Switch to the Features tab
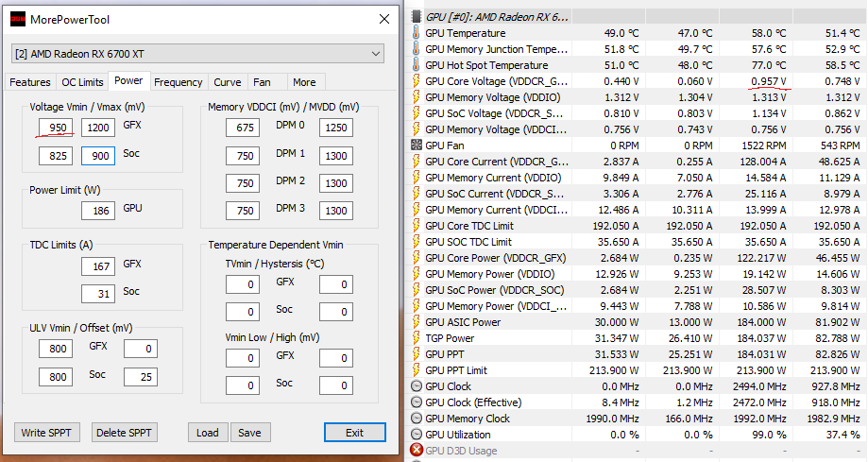Viewport: 868px width, 462px height. (x=30, y=82)
